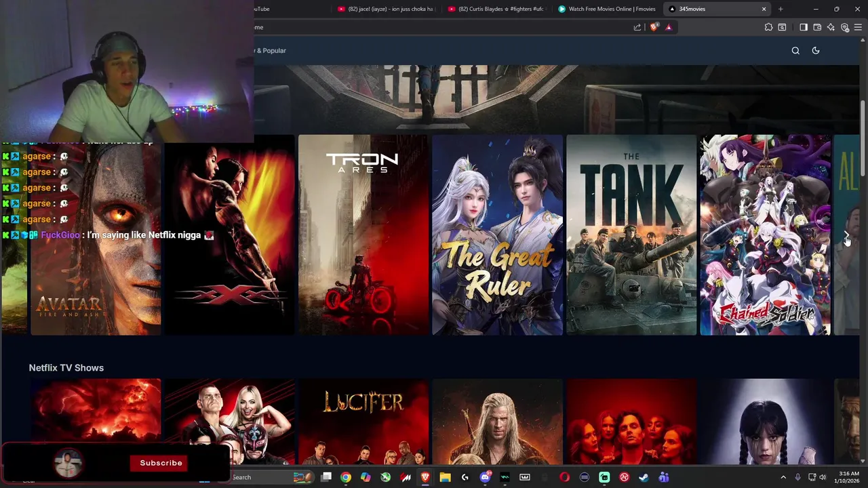Viewport: 868px width, 488px height.
Task: Open the Xbox app taskbar icon
Action: [x=386, y=477]
